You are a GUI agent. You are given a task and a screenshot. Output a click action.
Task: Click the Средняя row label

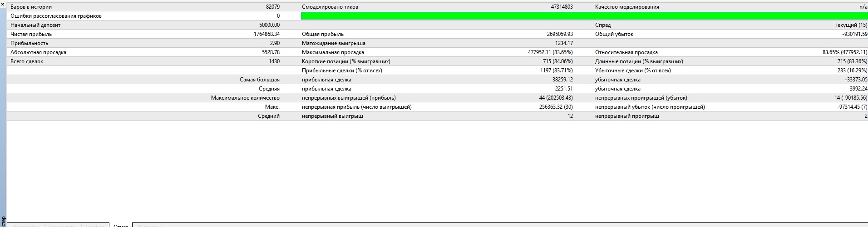(x=269, y=89)
